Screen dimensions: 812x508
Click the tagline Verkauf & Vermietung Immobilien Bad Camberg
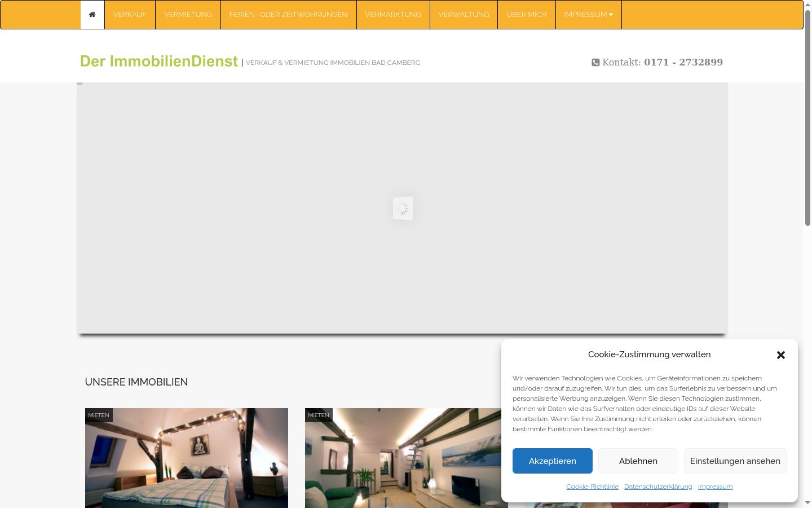pyautogui.click(x=333, y=63)
